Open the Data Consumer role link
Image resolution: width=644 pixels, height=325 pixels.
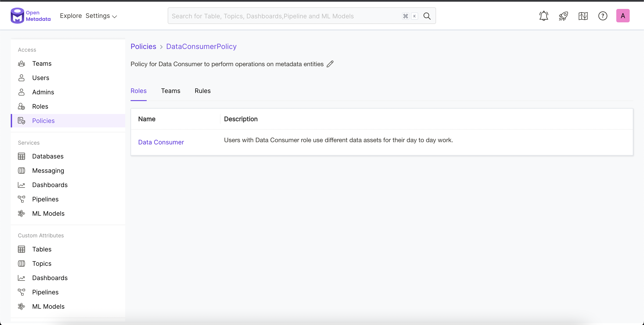(x=161, y=142)
